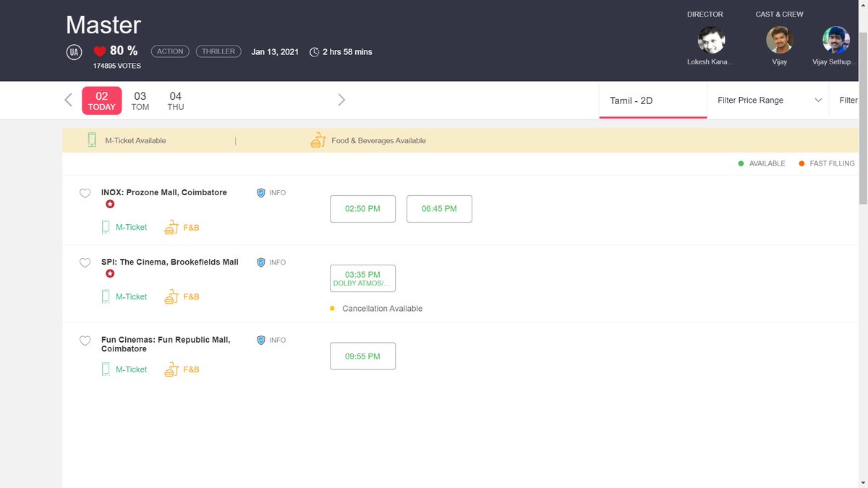Open Vijay Sethupathi's photo

836,40
